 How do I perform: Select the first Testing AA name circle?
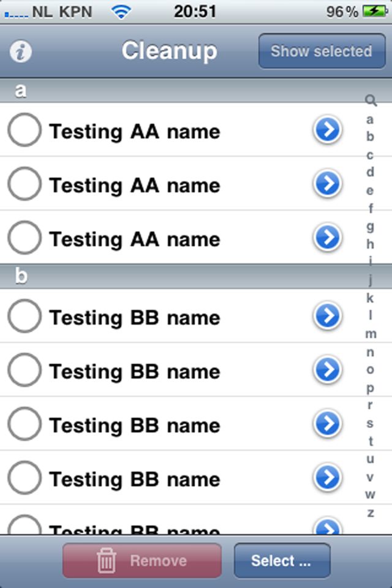(24, 130)
